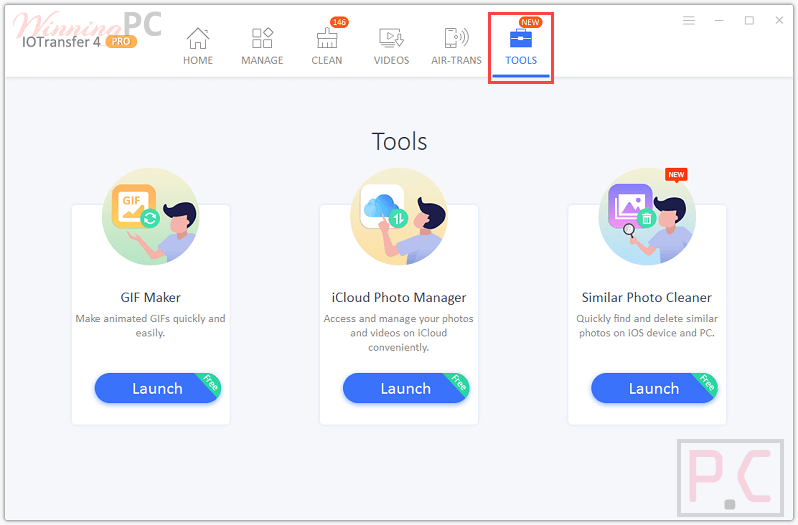Click the GIF Maker title

pos(150,297)
